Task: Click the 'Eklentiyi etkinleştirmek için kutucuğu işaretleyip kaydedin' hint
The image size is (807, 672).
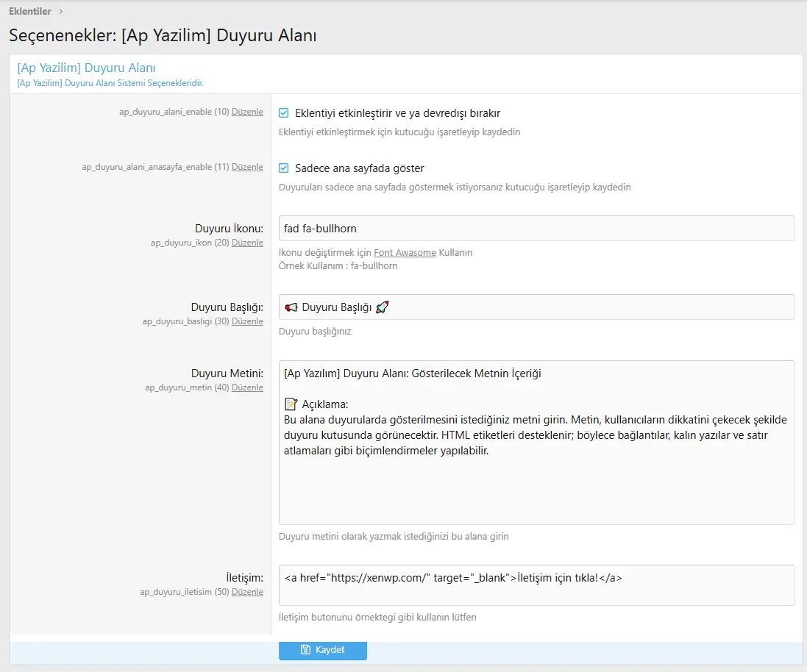Action: [399, 132]
